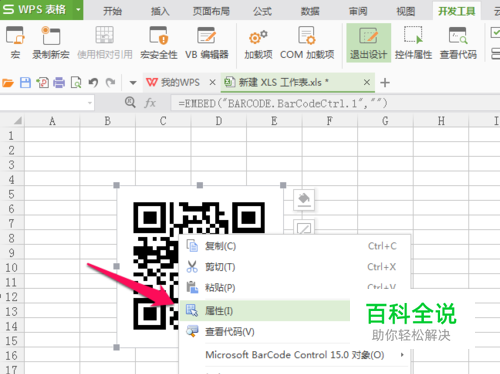This screenshot has height=374, width=500.
Task: Open 控件属性 control properties
Action: coord(413,43)
